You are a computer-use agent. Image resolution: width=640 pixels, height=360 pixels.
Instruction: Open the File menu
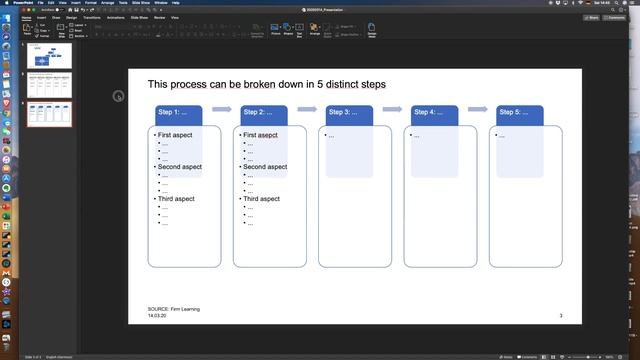pos(40,3)
